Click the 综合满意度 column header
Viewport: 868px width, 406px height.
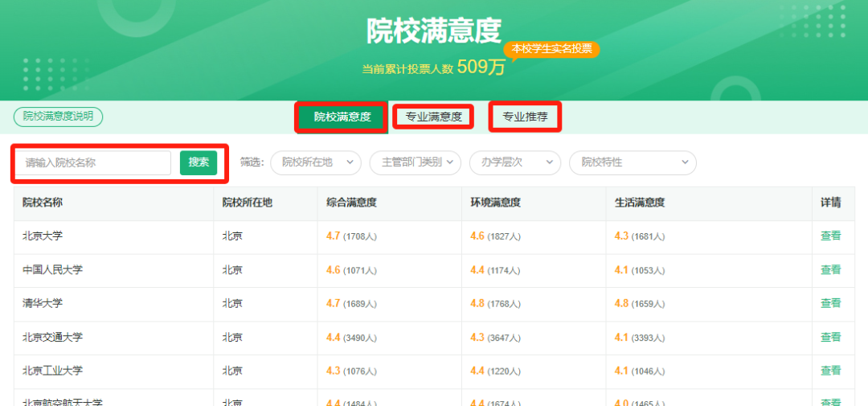(351, 202)
